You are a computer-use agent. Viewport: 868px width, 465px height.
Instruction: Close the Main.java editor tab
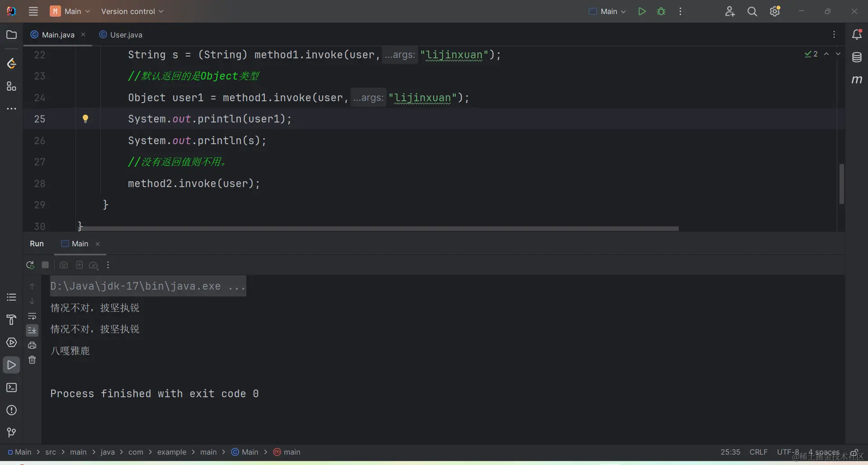(x=83, y=34)
